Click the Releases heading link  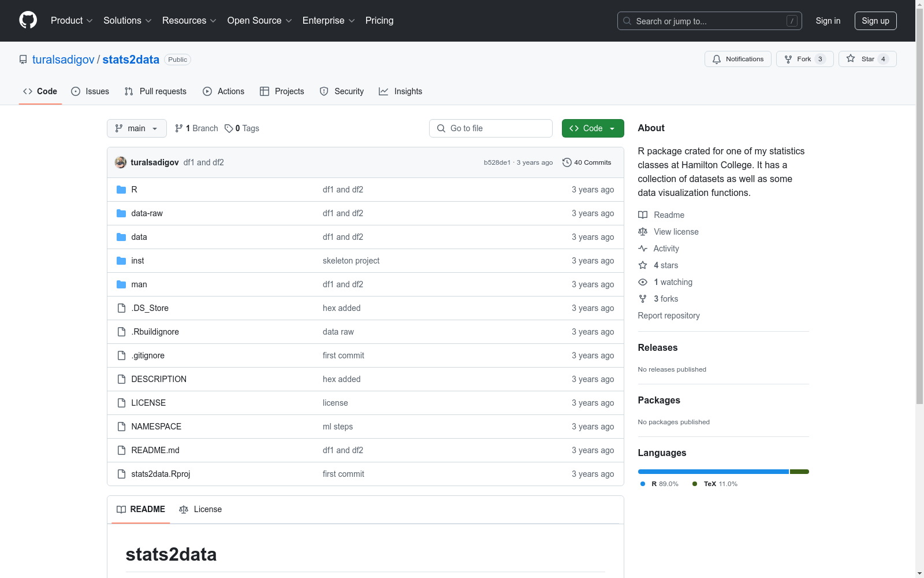click(658, 347)
